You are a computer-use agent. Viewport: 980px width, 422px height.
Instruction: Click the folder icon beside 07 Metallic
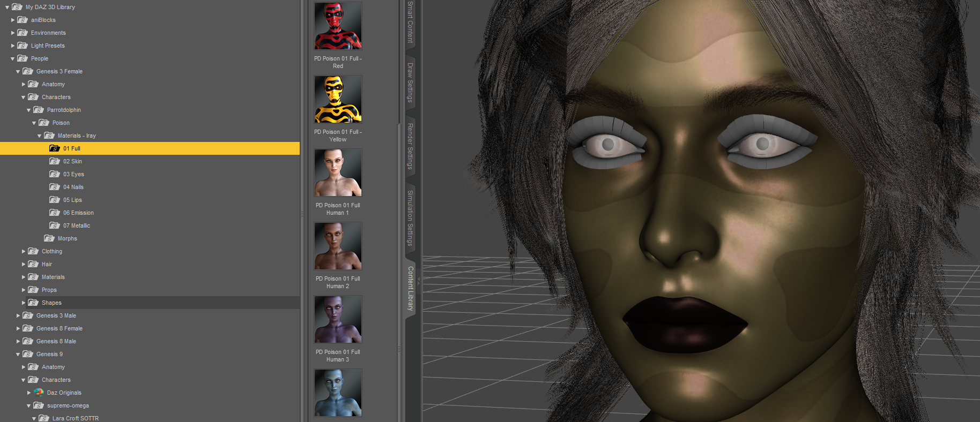(55, 225)
